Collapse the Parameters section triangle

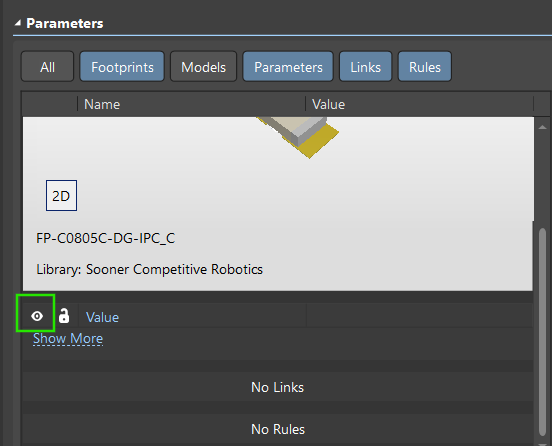click(18, 23)
